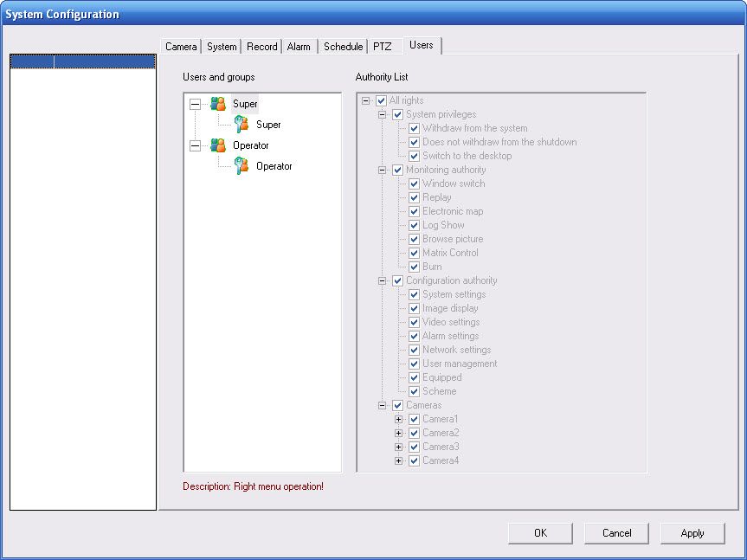Collapse the Super group tree node
The height and width of the screenshot is (560, 747).
point(195,104)
